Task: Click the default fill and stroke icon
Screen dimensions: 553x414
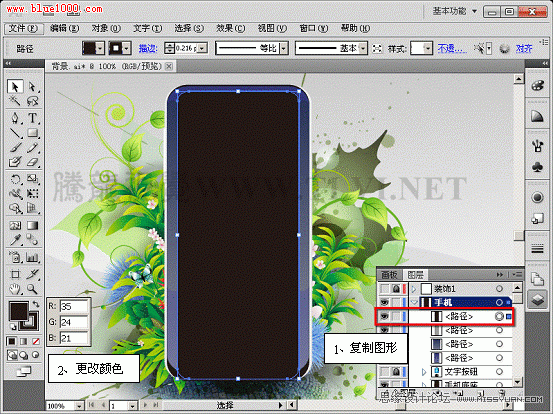Action: (x=13, y=327)
